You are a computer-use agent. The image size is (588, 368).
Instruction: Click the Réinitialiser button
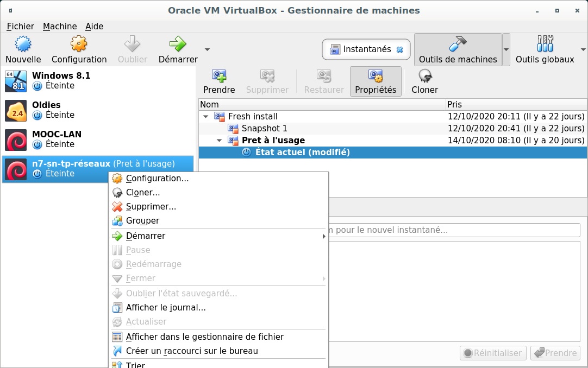coord(493,353)
